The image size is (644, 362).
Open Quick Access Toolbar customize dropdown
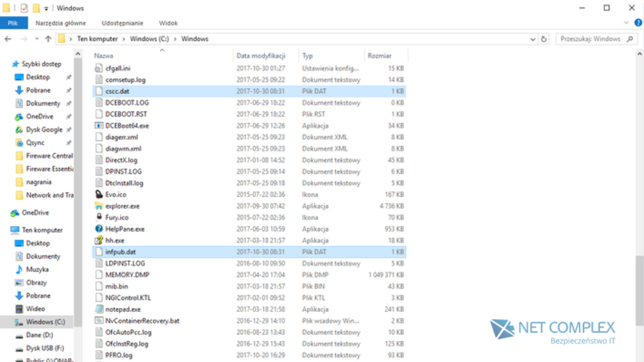[x=46, y=8]
